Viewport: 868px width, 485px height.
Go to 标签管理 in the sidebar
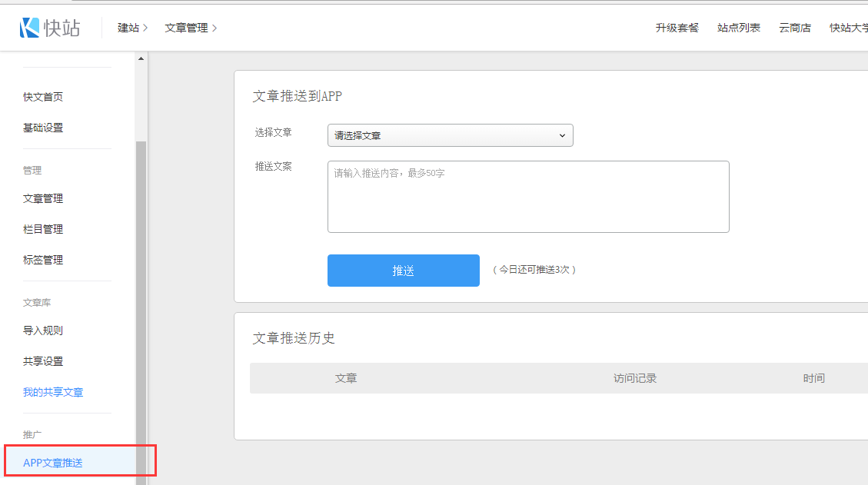[43, 260]
